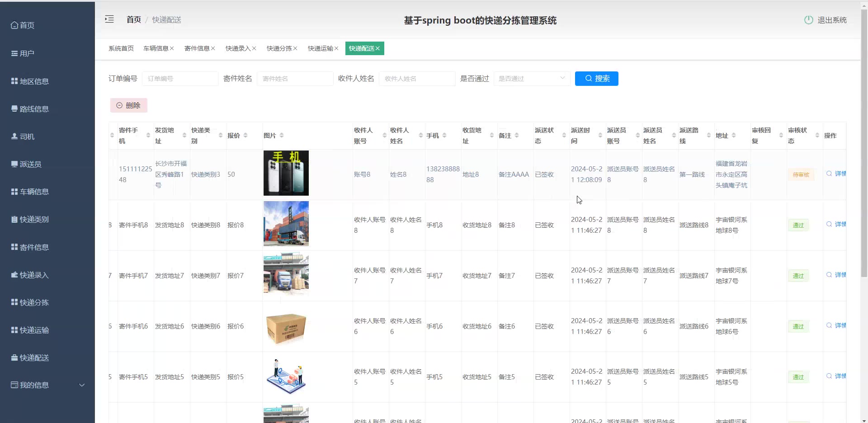868x423 pixels.
Task: Click the sidebar collapse hamburger icon
Action: pos(109,19)
